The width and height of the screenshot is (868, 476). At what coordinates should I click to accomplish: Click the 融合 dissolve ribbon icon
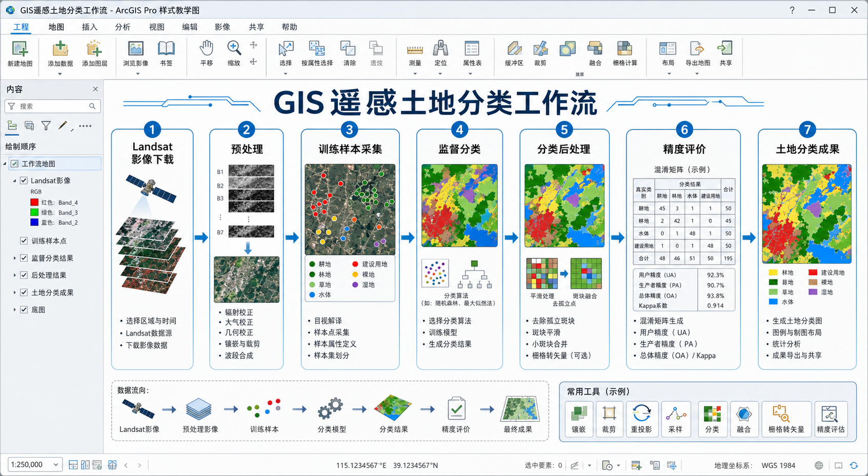click(x=595, y=49)
